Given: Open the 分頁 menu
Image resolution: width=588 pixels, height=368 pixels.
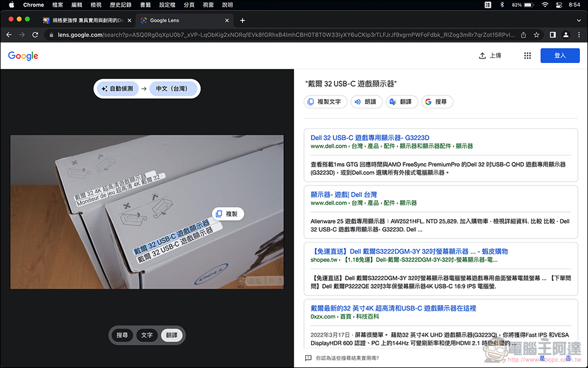Looking at the screenshot, I should [189, 5].
